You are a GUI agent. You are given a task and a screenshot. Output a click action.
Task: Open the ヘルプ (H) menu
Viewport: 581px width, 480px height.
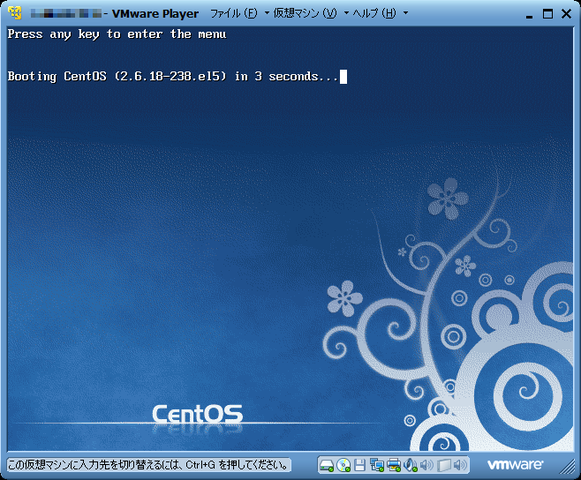coord(374,14)
